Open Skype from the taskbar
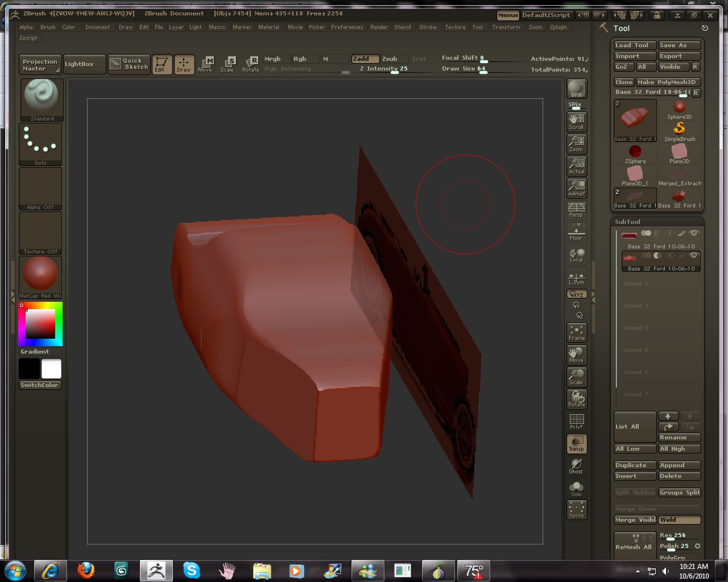 (x=192, y=570)
